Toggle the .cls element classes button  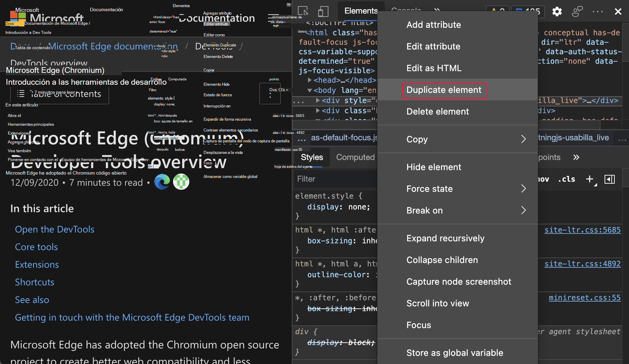pos(567,179)
